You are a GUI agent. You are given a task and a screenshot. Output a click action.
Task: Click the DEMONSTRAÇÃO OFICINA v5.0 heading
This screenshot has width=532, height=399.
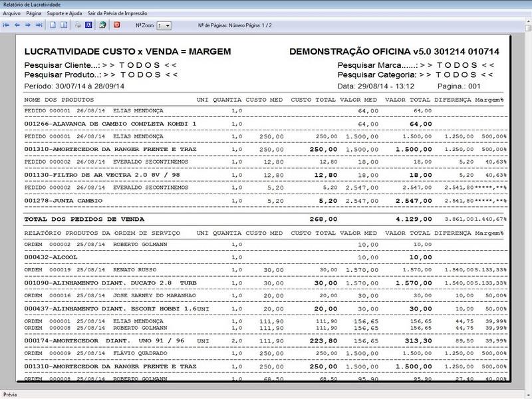394,52
